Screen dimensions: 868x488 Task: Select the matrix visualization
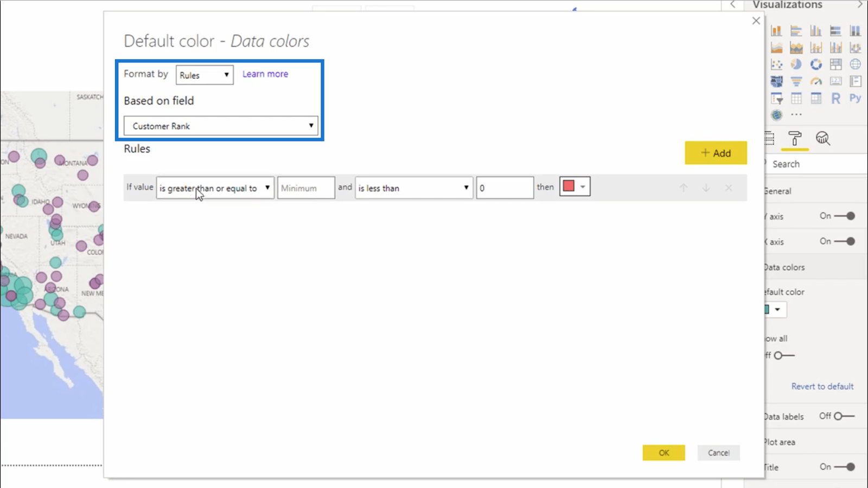pos(815,98)
